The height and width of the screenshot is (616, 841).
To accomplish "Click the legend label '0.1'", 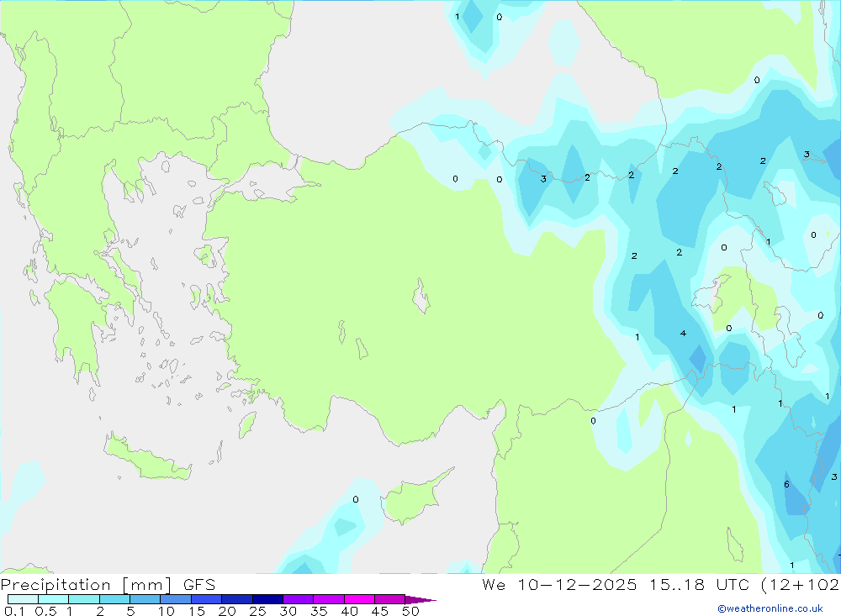I will point(14,611).
